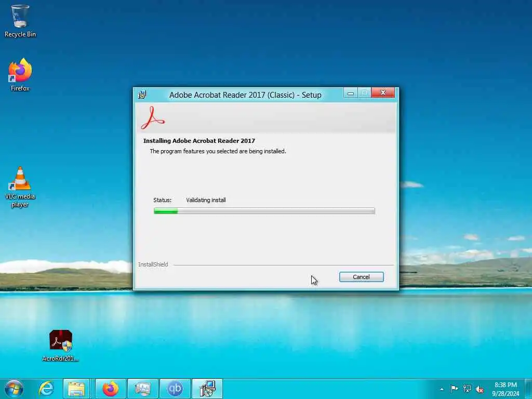Open File Explorer from the taskbar

[x=76, y=389]
